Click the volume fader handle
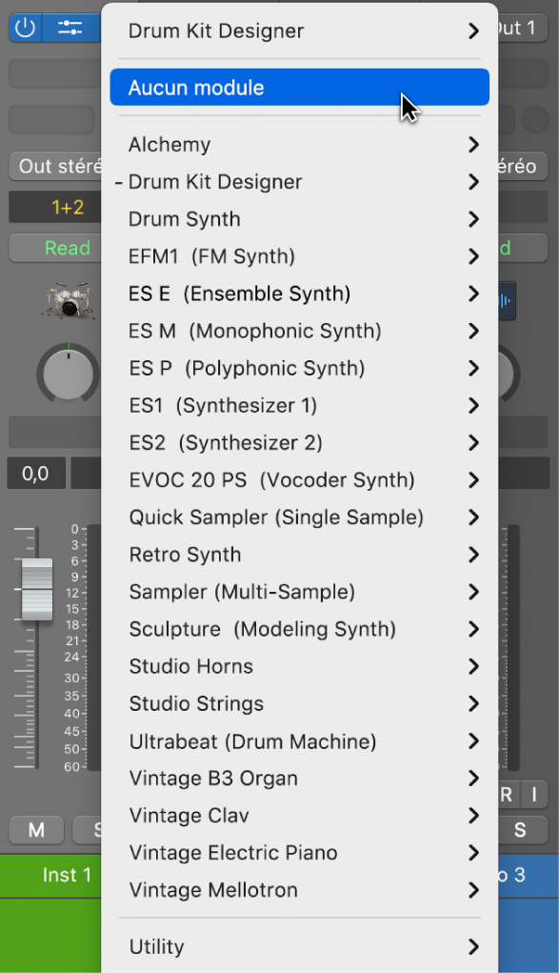Viewport: 560px width, 973px height. pos(37,588)
